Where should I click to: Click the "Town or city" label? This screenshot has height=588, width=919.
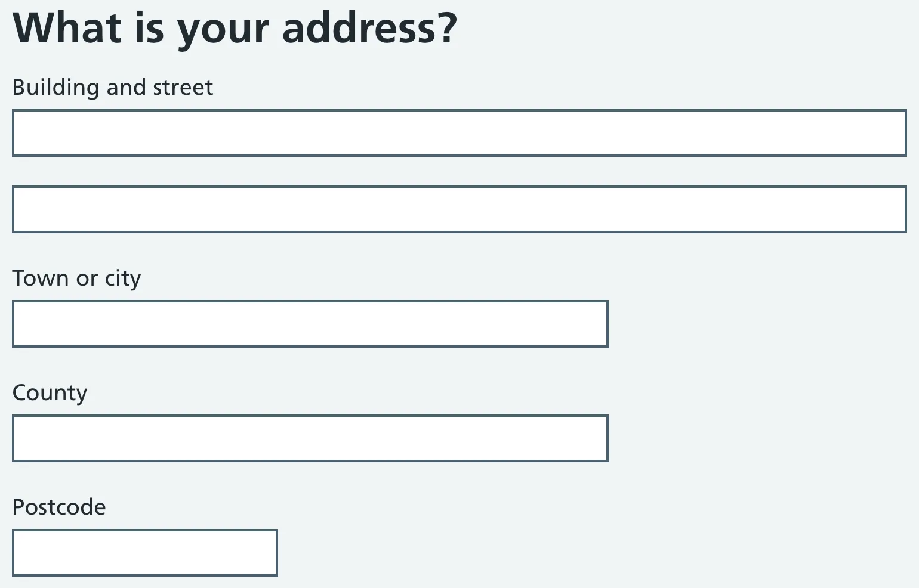[x=76, y=278]
